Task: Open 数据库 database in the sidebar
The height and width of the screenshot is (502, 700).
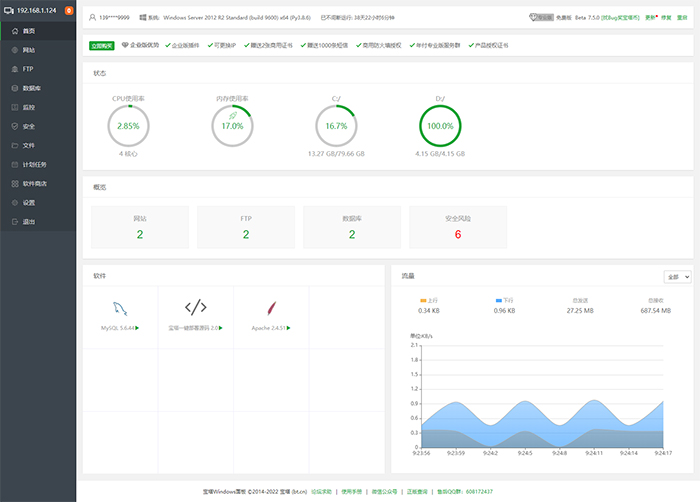Action: [x=32, y=88]
